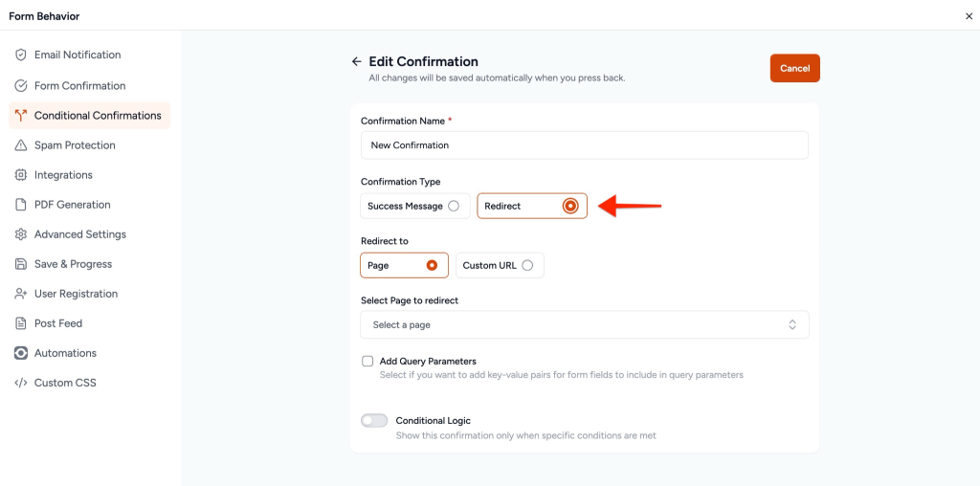The width and height of the screenshot is (980, 486).
Task: Click the Save & Progress disk icon
Action: pos(21,264)
